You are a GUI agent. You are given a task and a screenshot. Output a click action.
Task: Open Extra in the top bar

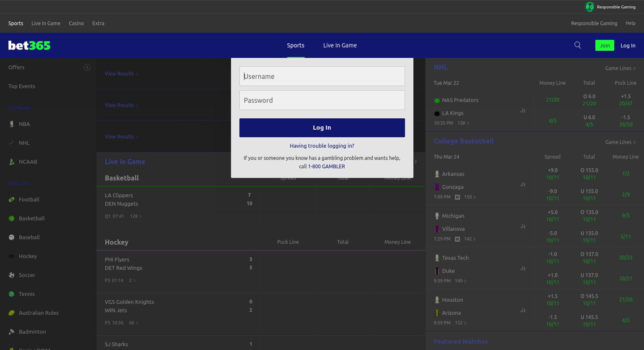point(98,23)
